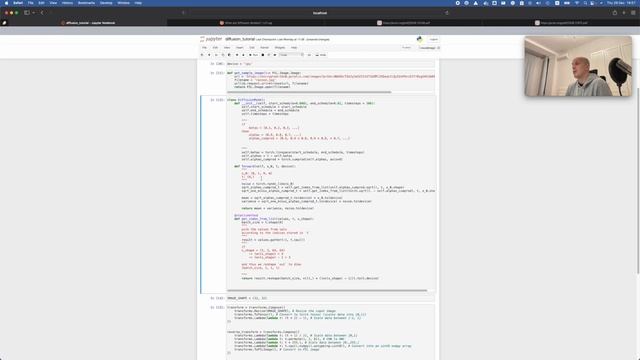Switch to the third Safari tab
Viewport: 640px width, 360px height.
[x=403, y=23]
